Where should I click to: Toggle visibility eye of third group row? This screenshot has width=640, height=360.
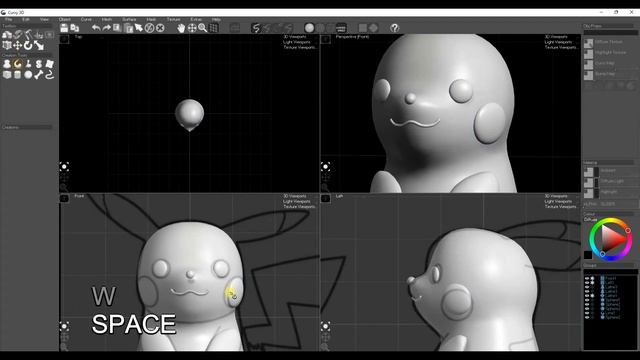[x=587, y=287]
